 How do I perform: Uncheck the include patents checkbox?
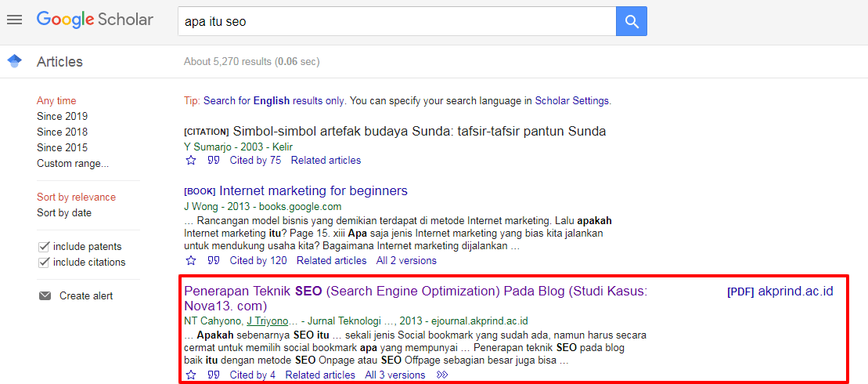tap(44, 247)
